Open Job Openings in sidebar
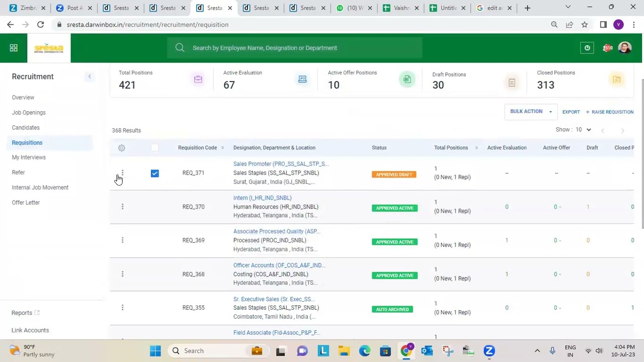 click(29, 113)
